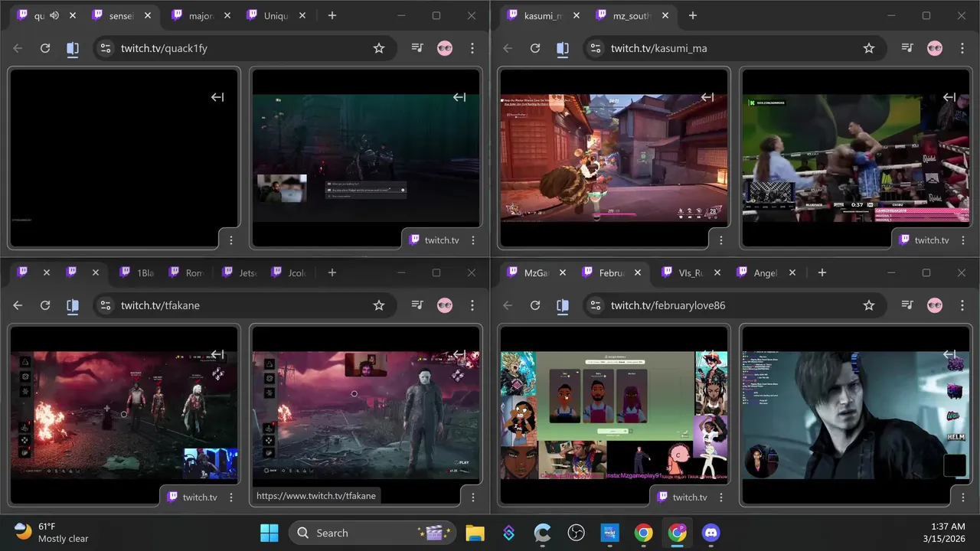This screenshot has width=980, height=551.
Task: Open OBS Studio from the taskbar
Action: [x=577, y=533]
